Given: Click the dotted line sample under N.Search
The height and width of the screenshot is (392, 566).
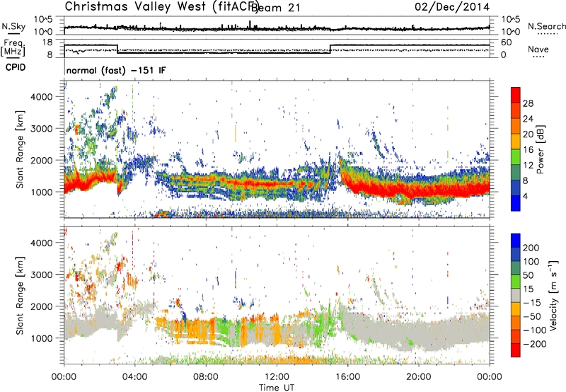Looking at the screenshot, I should tap(548, 34).
